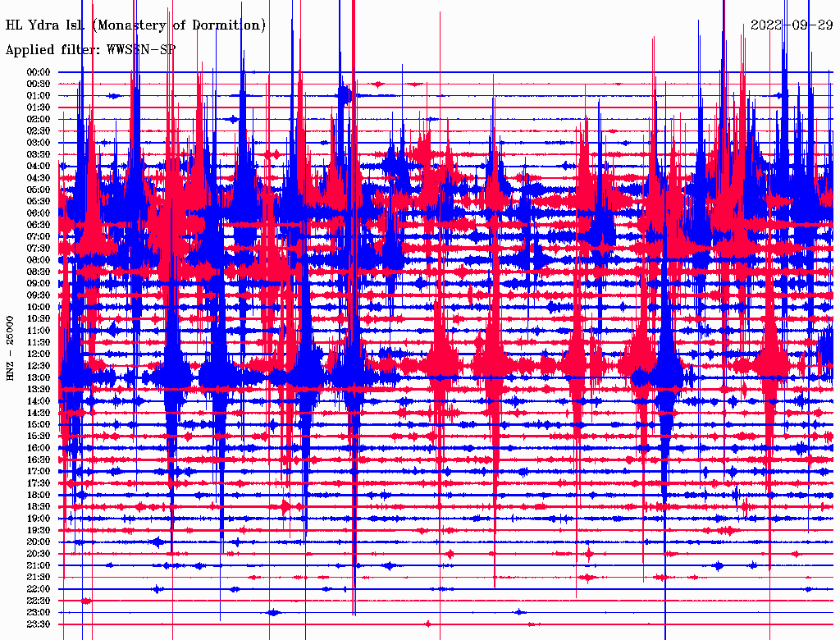Viewport: 840px width, 640px height.
Task: Select the 12:00 time label
Action: pos(39,354)
